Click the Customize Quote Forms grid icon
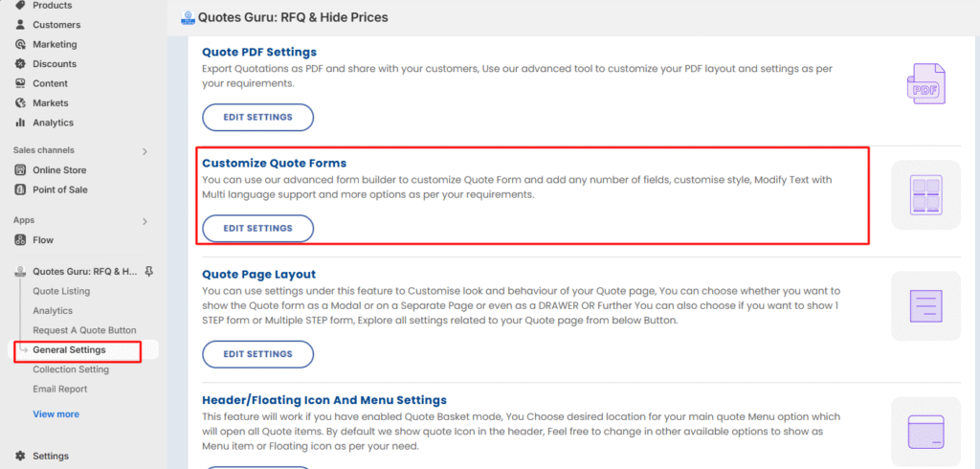The height and width of the screenshot is (469, 980). (x=925, y=194)
